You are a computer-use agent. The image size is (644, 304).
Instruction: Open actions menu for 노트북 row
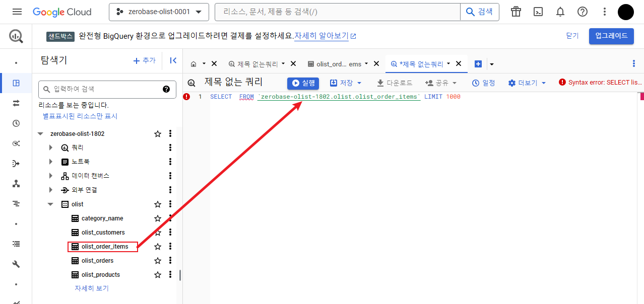click(x=170, y=162)
